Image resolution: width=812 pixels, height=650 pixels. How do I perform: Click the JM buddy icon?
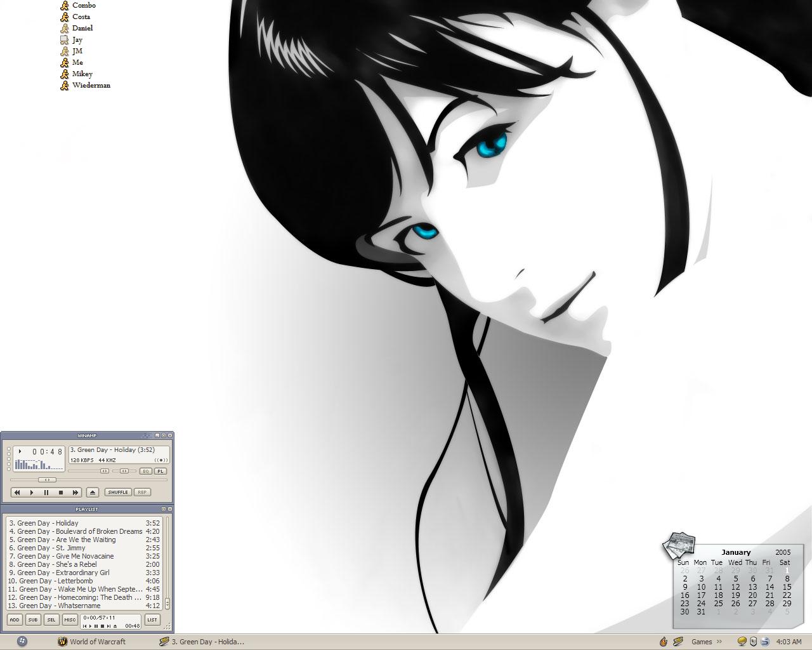tap(64, 51)
